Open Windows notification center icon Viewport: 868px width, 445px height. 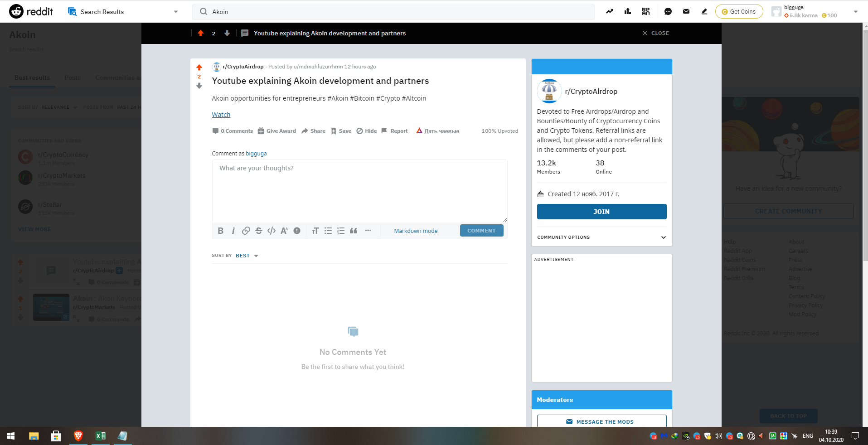coord(855,436)
